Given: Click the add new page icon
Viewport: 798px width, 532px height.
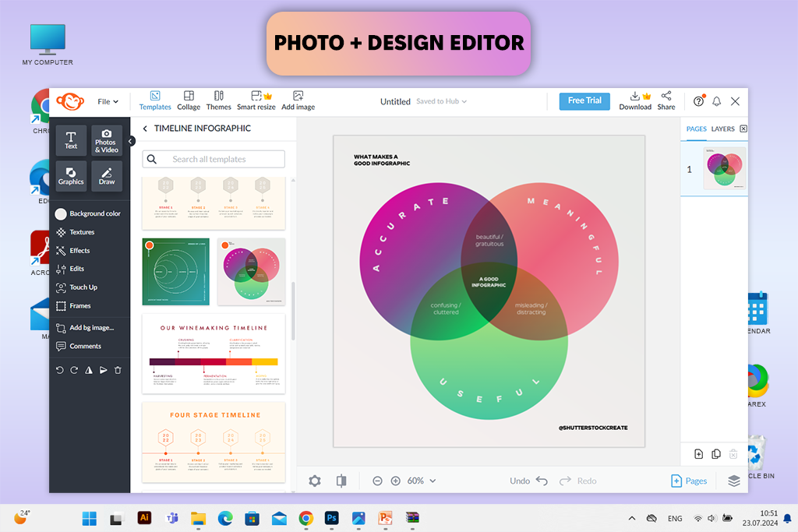Looking at the screenshot, I should [x=699, y=454].
